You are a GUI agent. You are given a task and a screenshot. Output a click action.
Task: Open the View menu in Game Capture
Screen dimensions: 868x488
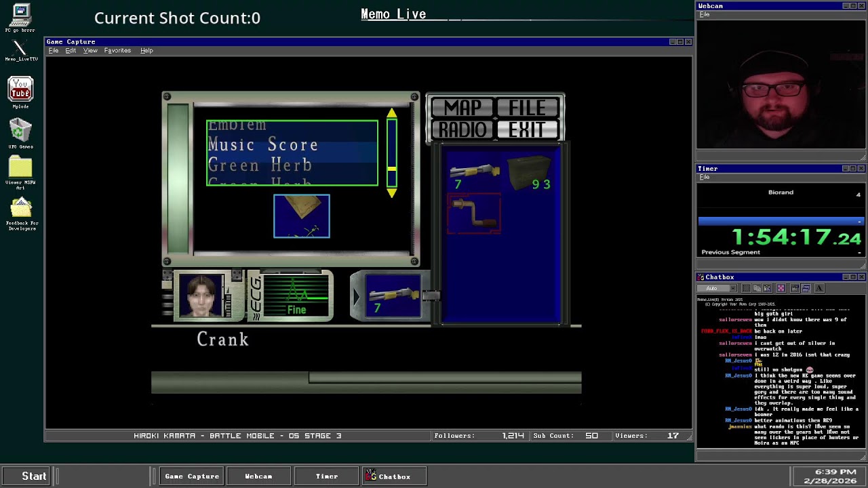pos(90,51)
